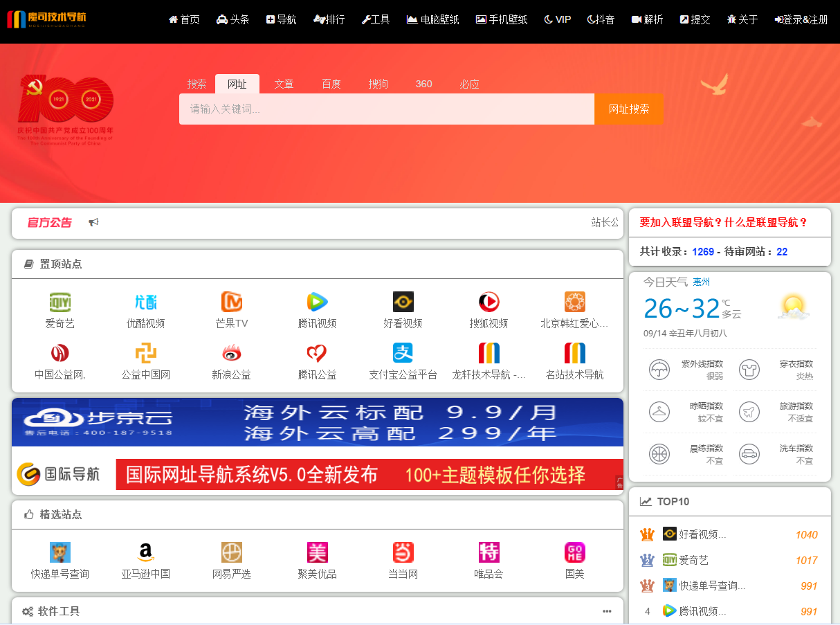Open the Dangdang (当当网) icon
This screenshot has height=625, width=840.
pos(403,552)
